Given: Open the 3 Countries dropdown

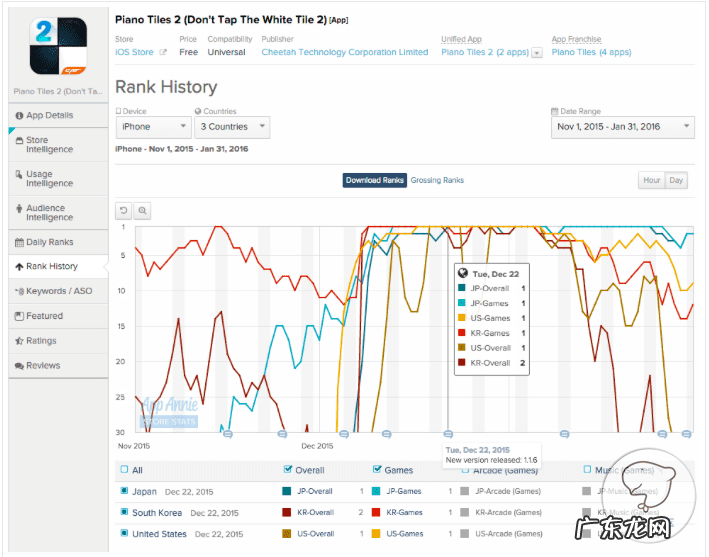Looking at the screenshot, I should [x=232, y=127].
